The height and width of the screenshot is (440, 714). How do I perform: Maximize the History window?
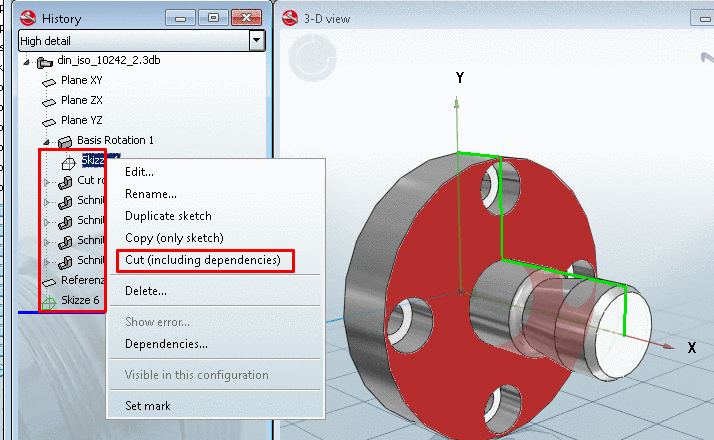click(213, 18)
